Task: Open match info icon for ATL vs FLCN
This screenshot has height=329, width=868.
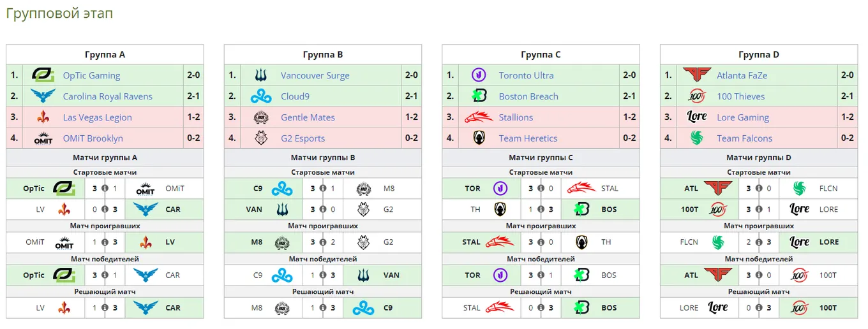Action: click(x=758, y=189)
